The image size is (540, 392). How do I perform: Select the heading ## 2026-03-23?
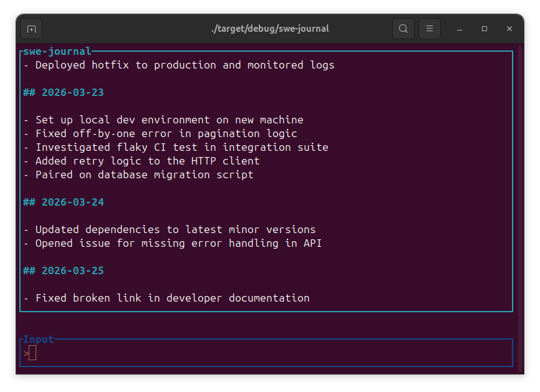[64, 93]
